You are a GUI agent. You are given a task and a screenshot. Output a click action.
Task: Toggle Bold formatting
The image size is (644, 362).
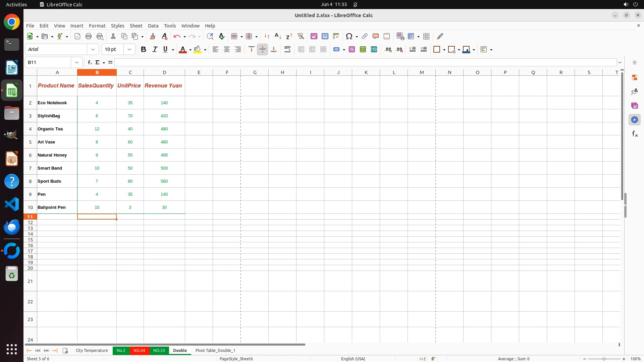144,50
